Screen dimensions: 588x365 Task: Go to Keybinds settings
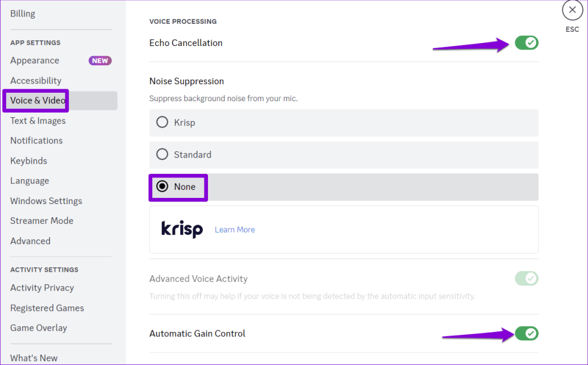click(28, 160)
